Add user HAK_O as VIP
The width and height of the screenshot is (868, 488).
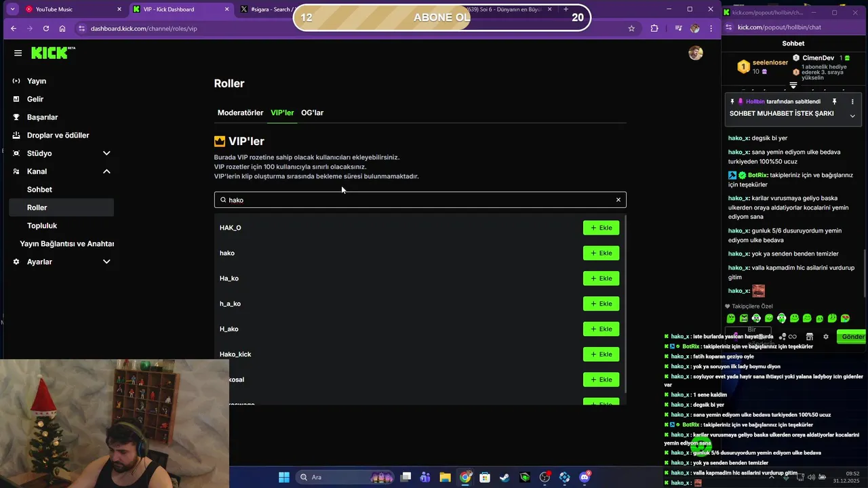(601, 228)
